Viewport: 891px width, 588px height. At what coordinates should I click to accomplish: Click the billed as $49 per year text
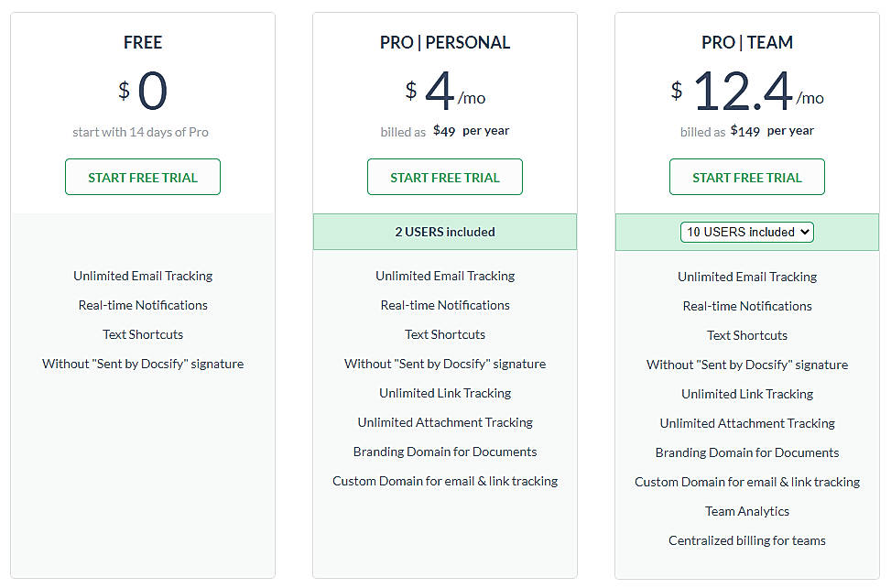444,130
